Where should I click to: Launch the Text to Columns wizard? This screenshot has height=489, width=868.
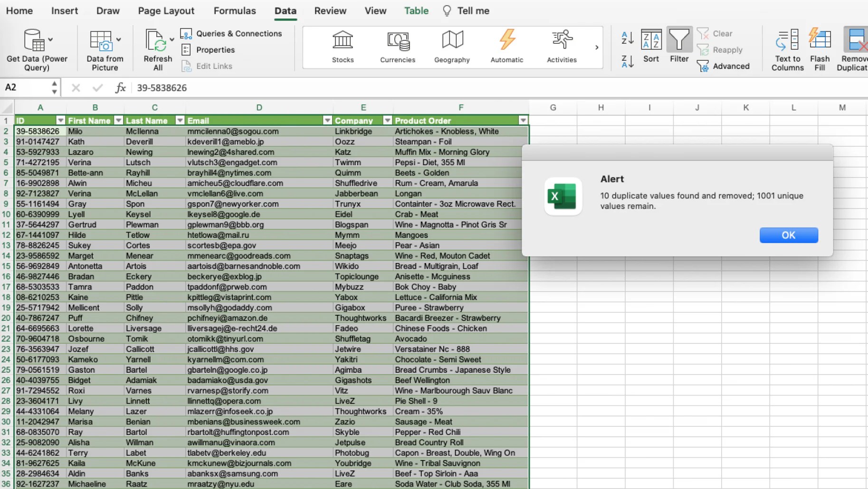click(786, 47)
